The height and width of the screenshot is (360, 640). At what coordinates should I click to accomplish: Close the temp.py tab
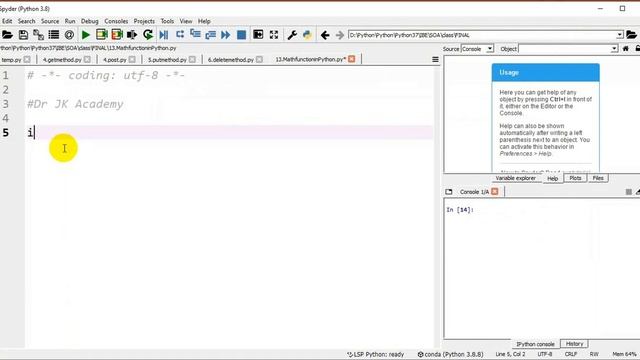(x=27, y=60)
